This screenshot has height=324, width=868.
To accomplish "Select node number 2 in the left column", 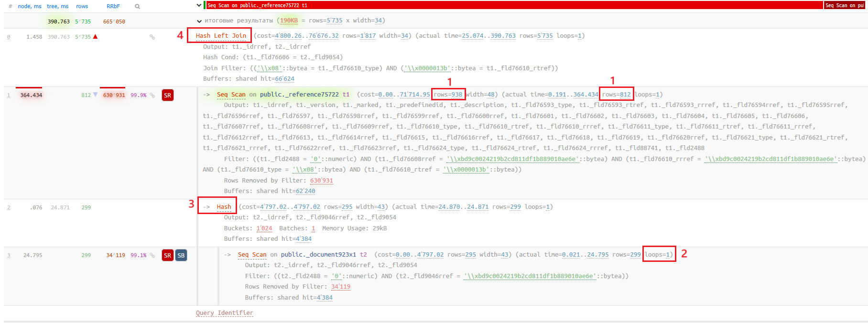I will pyautogui.click(x=8, y=207).
